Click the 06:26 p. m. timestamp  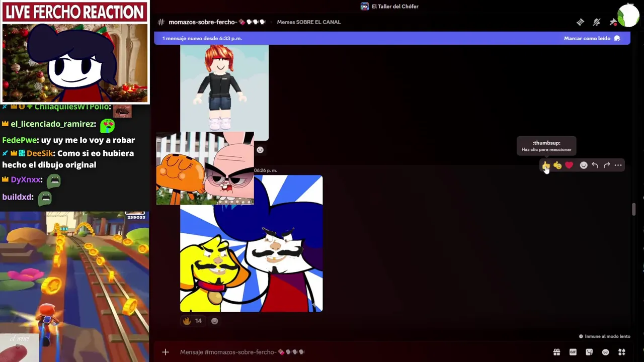(266, 170)
